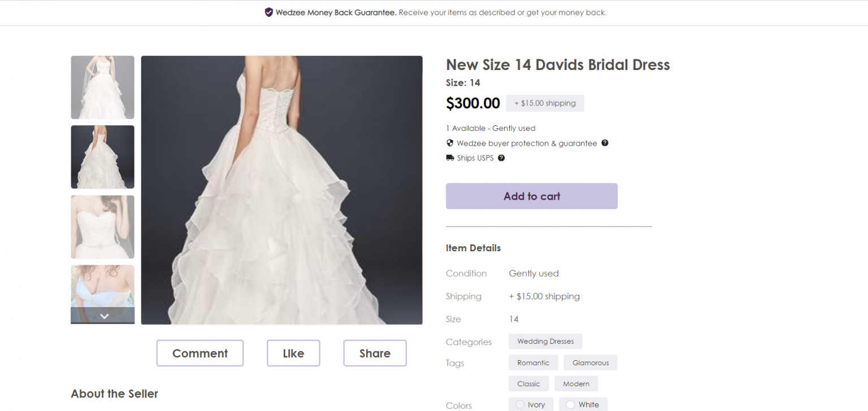The width and height of the screenshot is (868, 411).
Task: Select the Glamorous tag
Action: click(x=590, y=362)
